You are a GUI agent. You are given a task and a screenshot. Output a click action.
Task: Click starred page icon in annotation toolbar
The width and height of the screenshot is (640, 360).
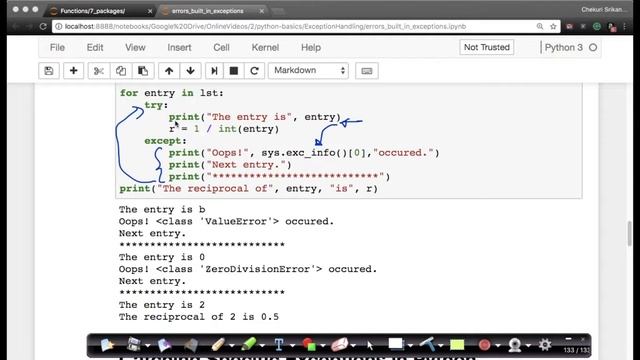107,345
